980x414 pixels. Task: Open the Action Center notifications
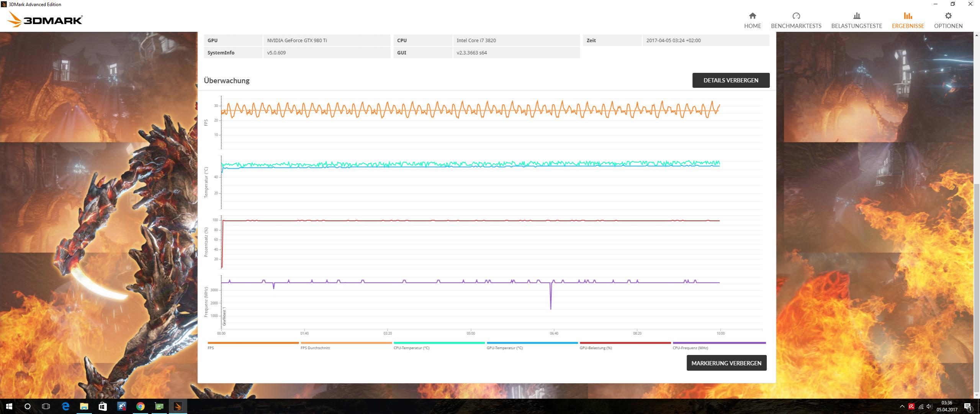pyautogui.click(x=968, y=406)
